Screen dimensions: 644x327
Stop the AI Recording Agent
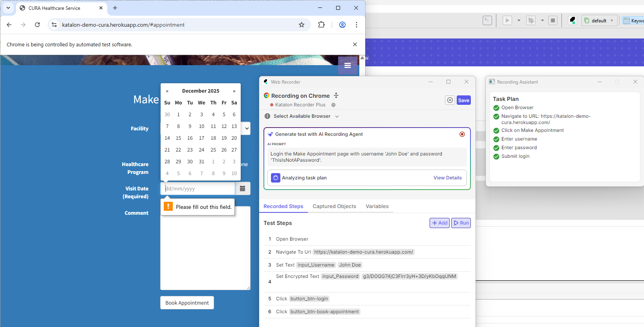click(462, 134)
